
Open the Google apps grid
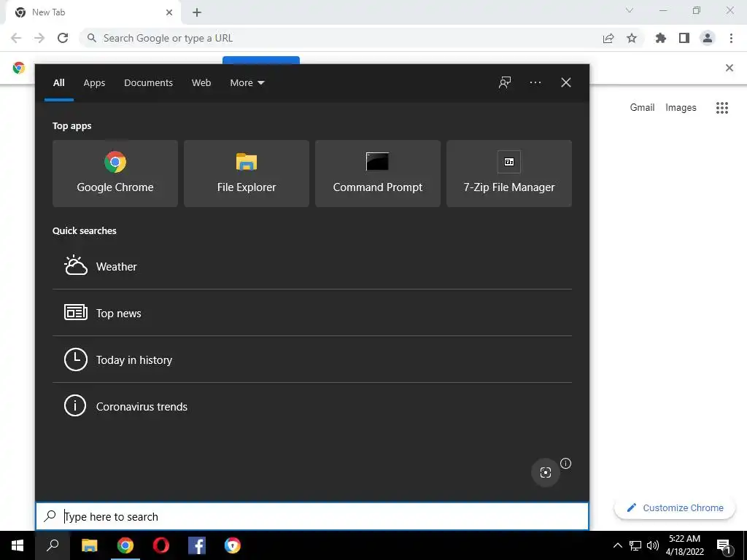pos(721,108)
